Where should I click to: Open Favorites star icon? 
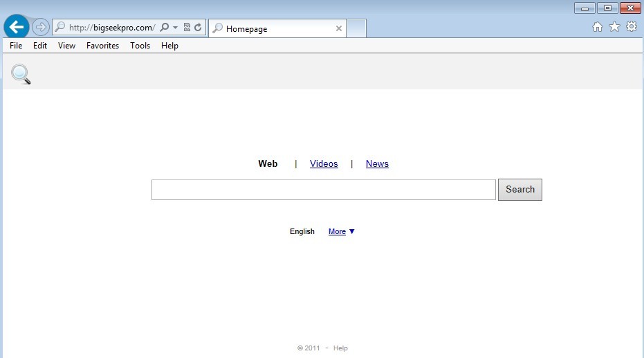pos(614,27)
